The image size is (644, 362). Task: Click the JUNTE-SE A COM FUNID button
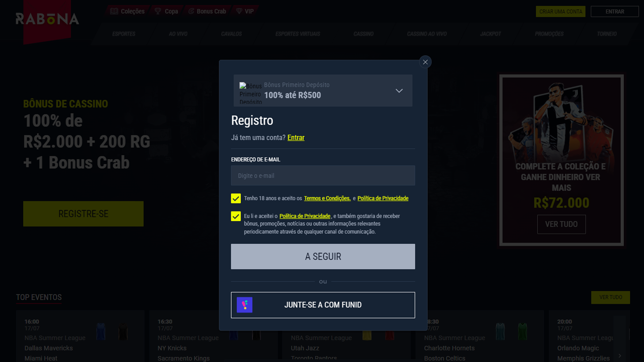coord(323,305)
